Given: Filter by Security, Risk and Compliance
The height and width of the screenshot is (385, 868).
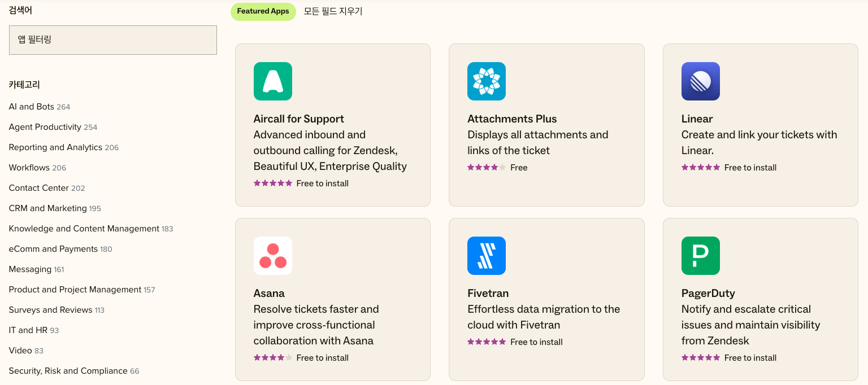Looking at the screenshot, I should (x=68, y=371).
